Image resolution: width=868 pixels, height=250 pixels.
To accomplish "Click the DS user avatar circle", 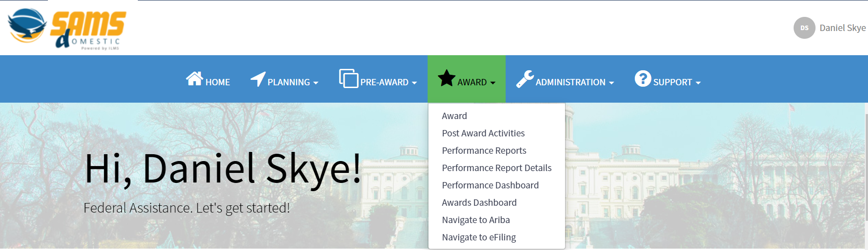I will [x=804, y=28].
